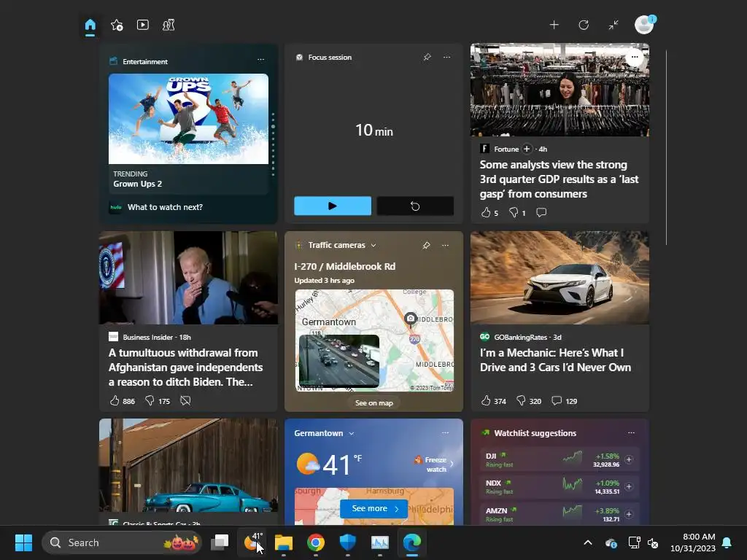This screenshot has width=747, height=560.
Task: Reset the focus session timer
Action: tap(415, 206)
